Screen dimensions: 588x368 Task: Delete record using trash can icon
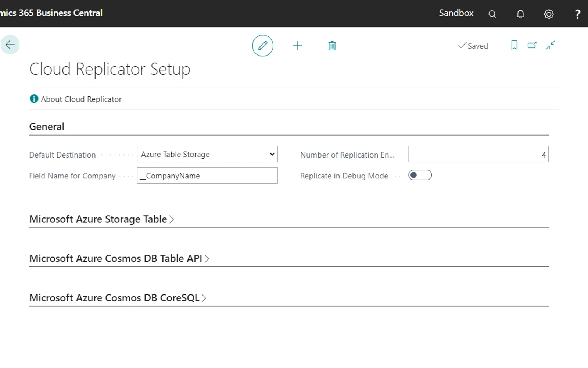(332, 46)
